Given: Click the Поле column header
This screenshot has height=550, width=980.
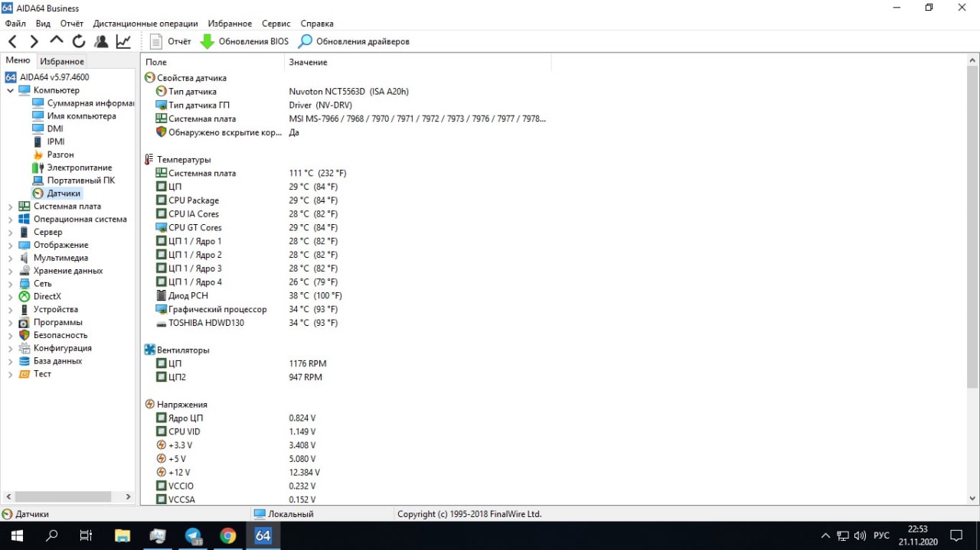Looking at the screenshot, I should pos(213,62).
